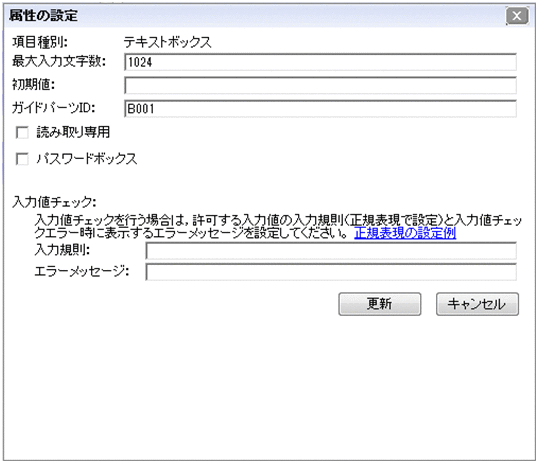The image size is (540, 465).
Task: Click the キャンセル button
Action: 477,304
